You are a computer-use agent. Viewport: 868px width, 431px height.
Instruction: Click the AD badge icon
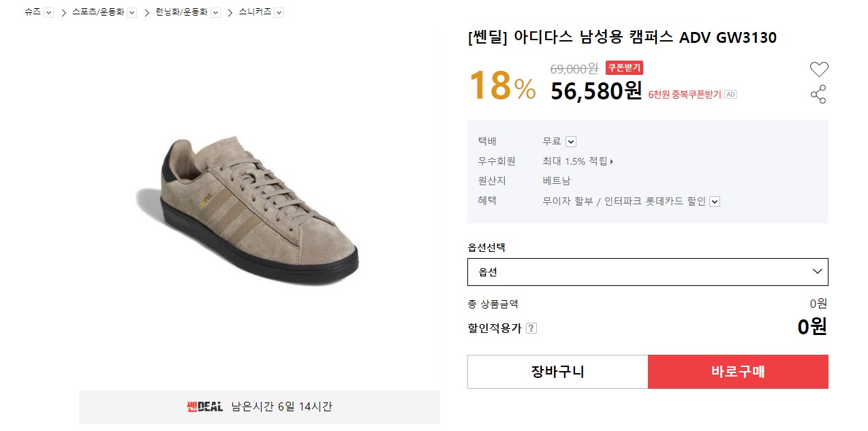click(x=730, y=95)
